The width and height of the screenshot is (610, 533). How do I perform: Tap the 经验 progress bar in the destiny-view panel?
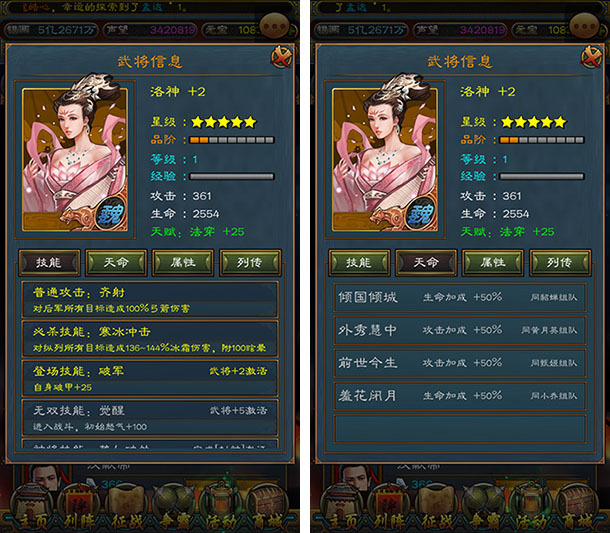pos(542,177)
